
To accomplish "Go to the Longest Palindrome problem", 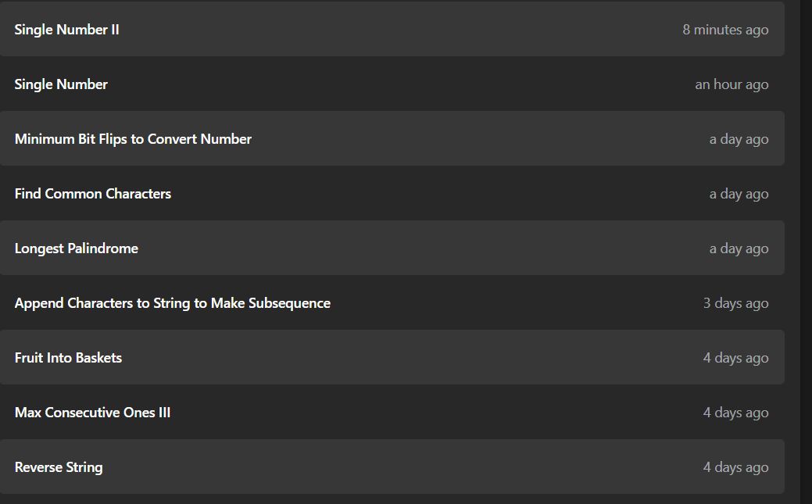I will point(76,248).
